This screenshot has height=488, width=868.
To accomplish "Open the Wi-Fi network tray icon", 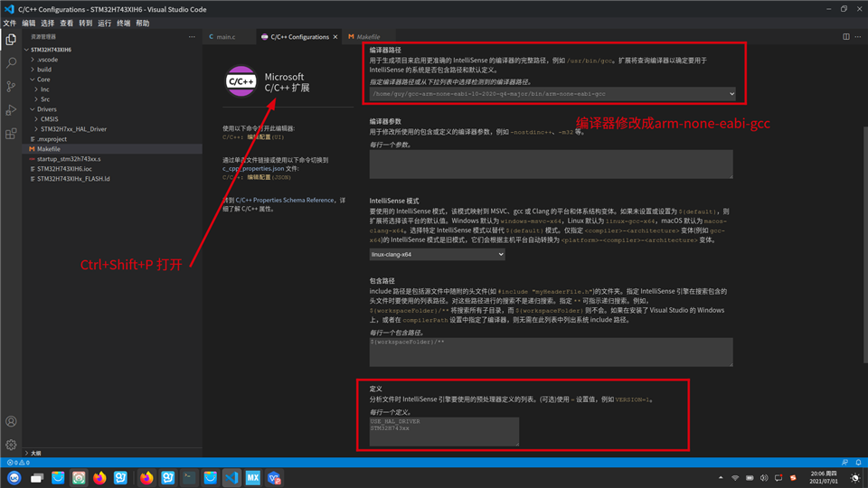I will [735, 477].
